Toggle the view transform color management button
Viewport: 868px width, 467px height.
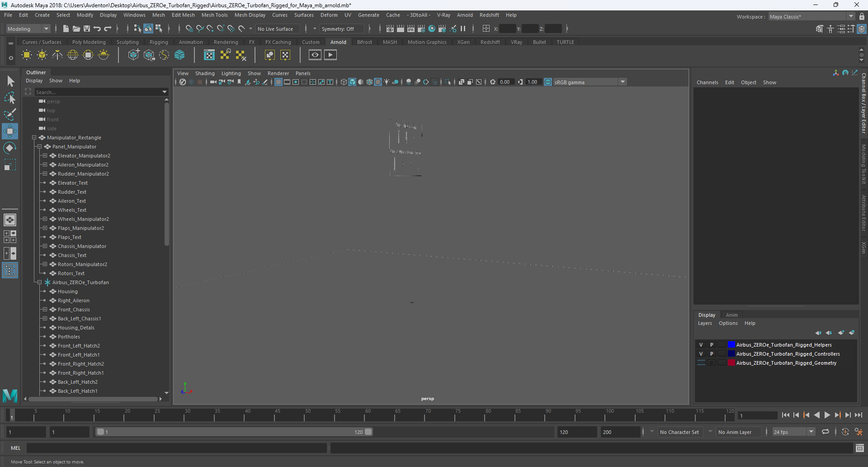click(548, 82)
